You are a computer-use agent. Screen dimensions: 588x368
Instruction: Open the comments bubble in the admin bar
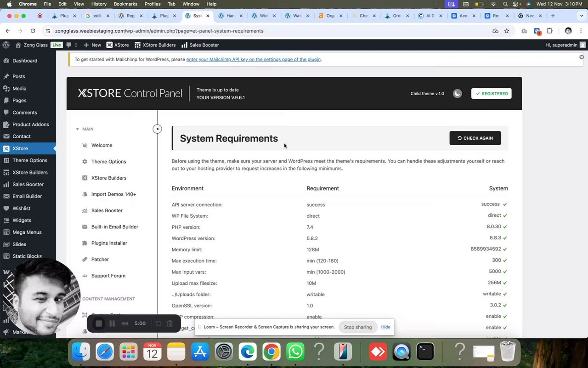click(x=71, y=45)
